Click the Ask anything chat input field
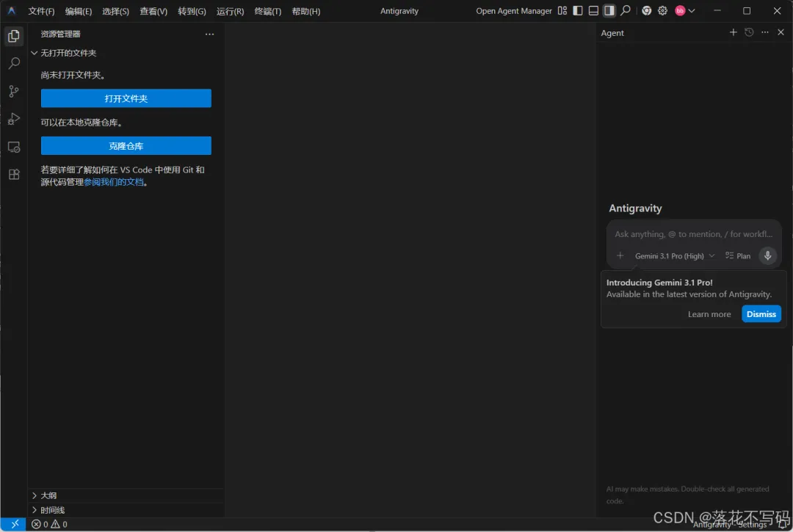The width and height of the screenshot is (793, 532). pos(693,234)
